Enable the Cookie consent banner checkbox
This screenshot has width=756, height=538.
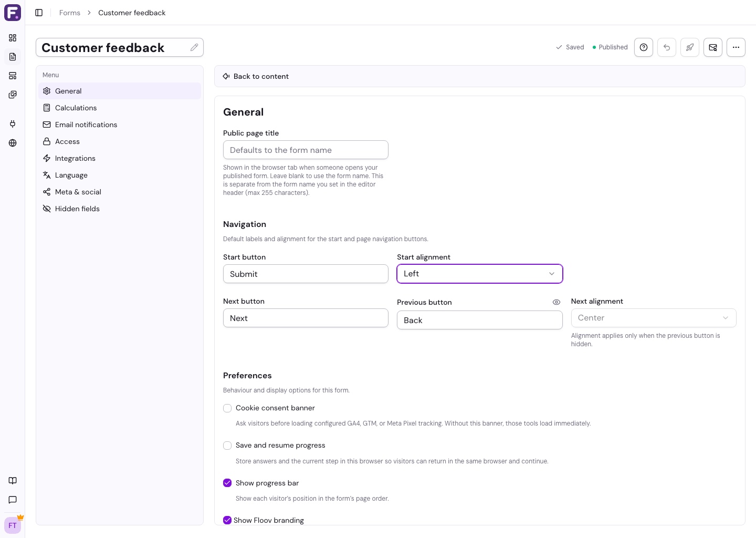click(227, 408)
